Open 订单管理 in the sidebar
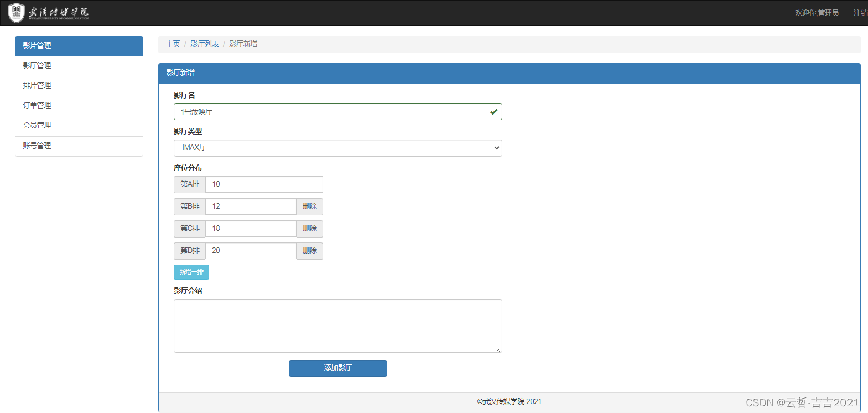 pos(79,106)
